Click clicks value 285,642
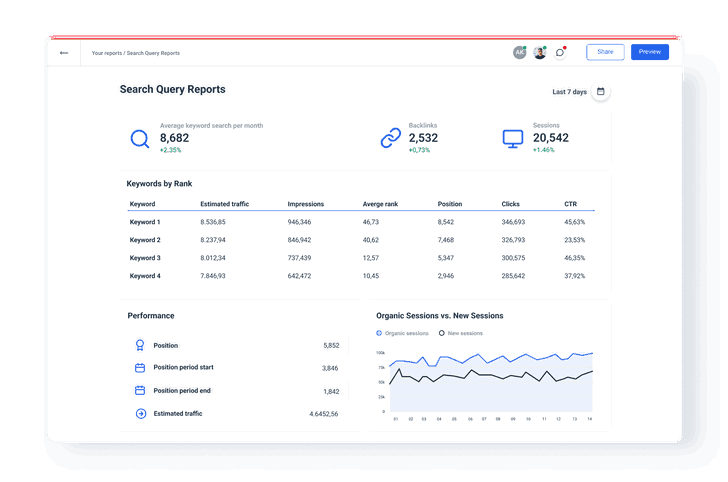728x482 pixels. click(513, 276)
